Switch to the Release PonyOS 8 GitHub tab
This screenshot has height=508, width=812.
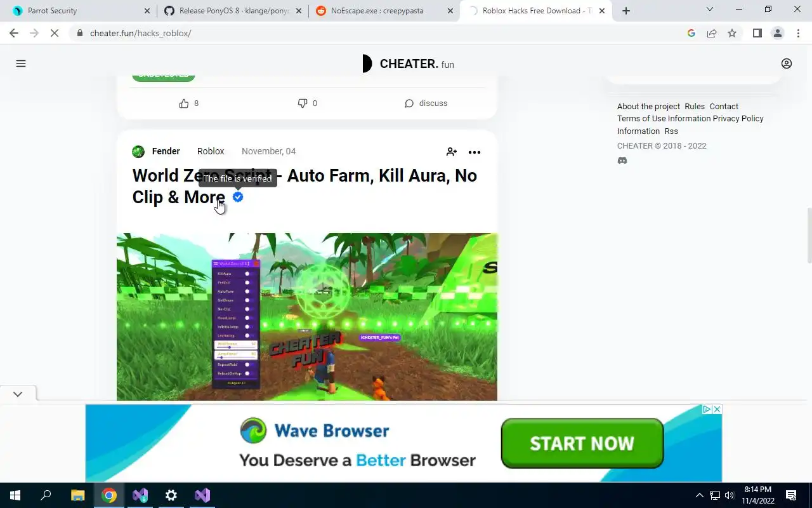tap(232, 11)
